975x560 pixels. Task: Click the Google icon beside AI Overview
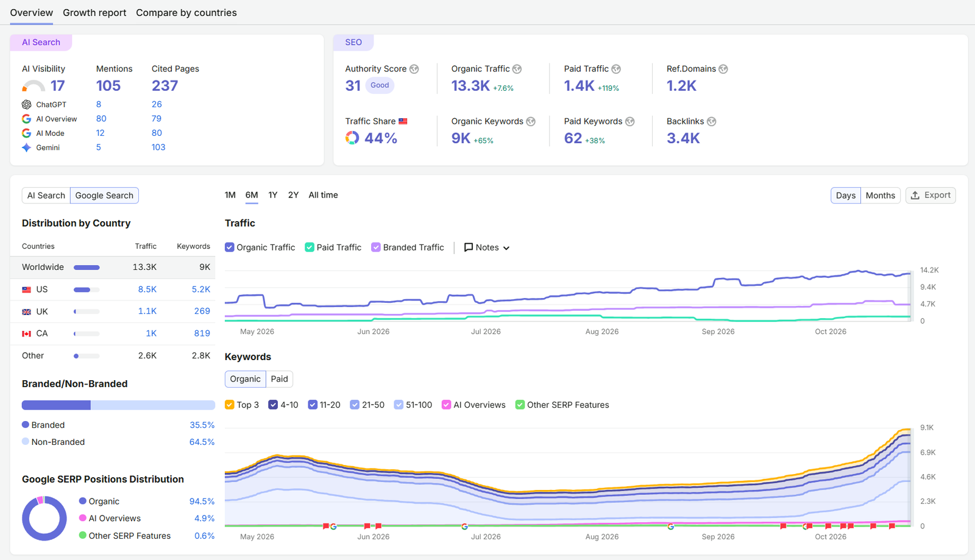point(27,119)
